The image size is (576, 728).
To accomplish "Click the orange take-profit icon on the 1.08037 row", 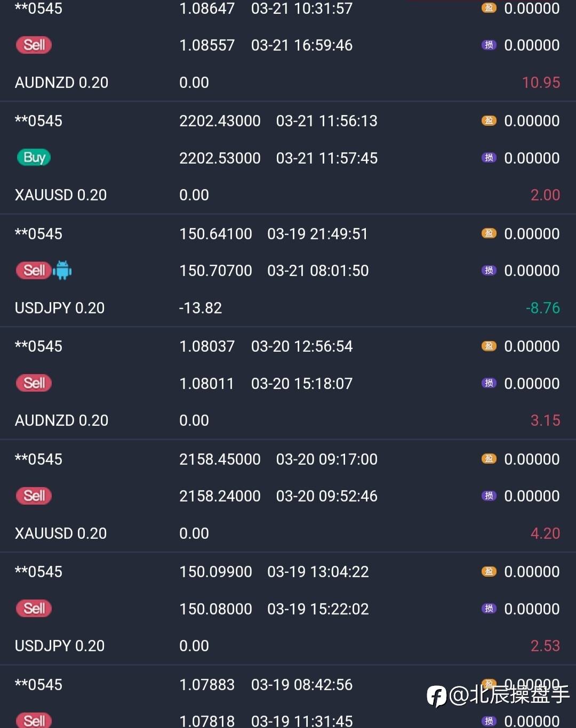I will [x=489, y=346].
